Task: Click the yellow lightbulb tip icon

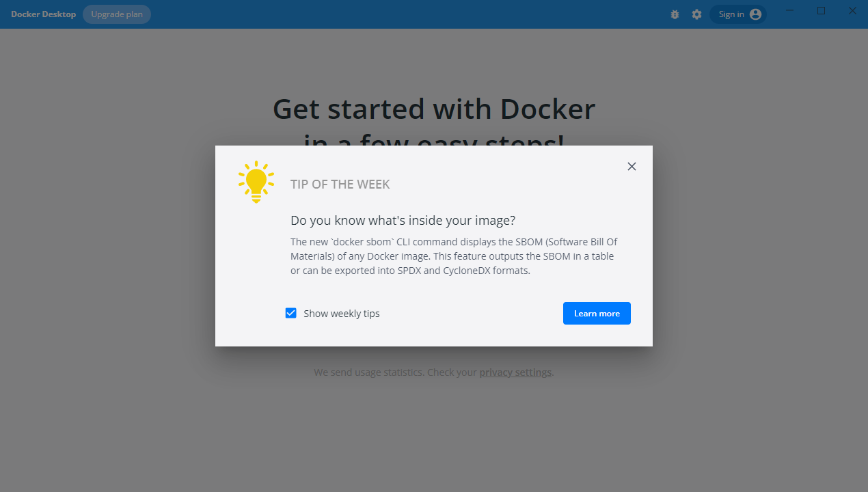Action: pyautogui.click(x=256, y=182)
